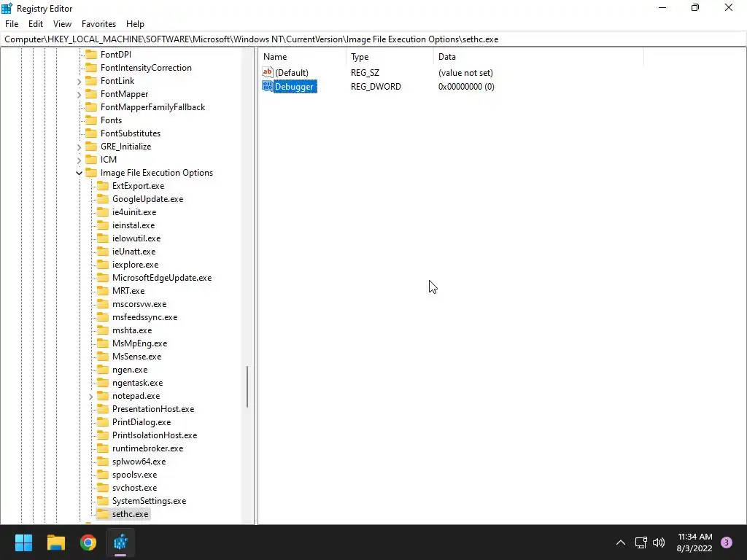747x560 pixels.
Task: Click the ExtExport.exe folder icon
Action: (x=103, y=186)
